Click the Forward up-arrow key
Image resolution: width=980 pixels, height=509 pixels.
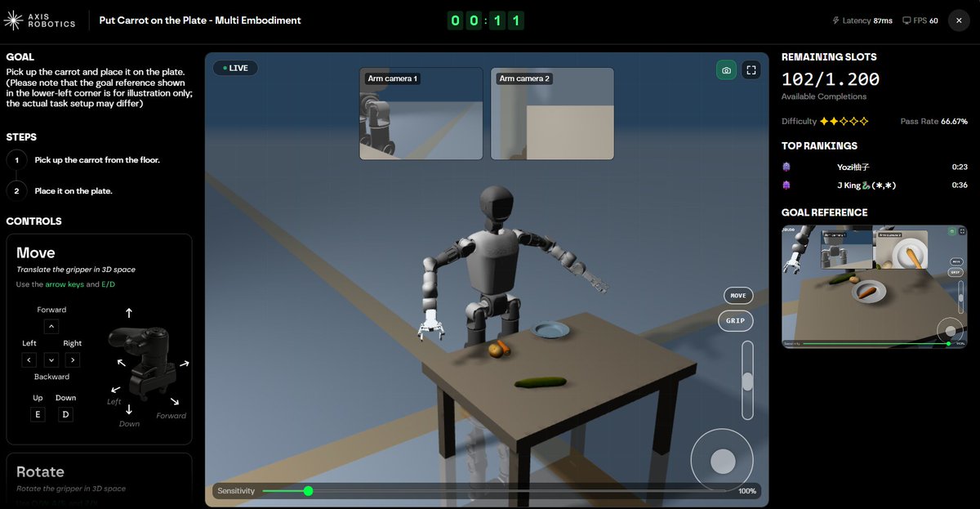[x=51, y=327]
